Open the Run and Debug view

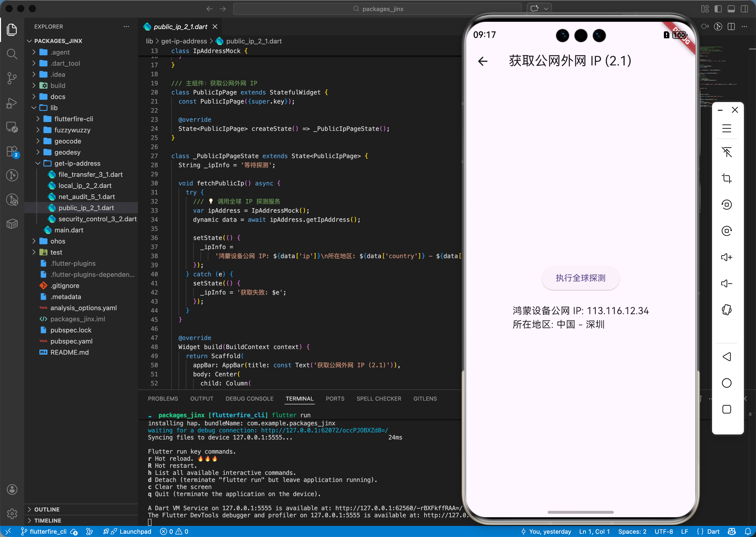click(x=12, y=103)
